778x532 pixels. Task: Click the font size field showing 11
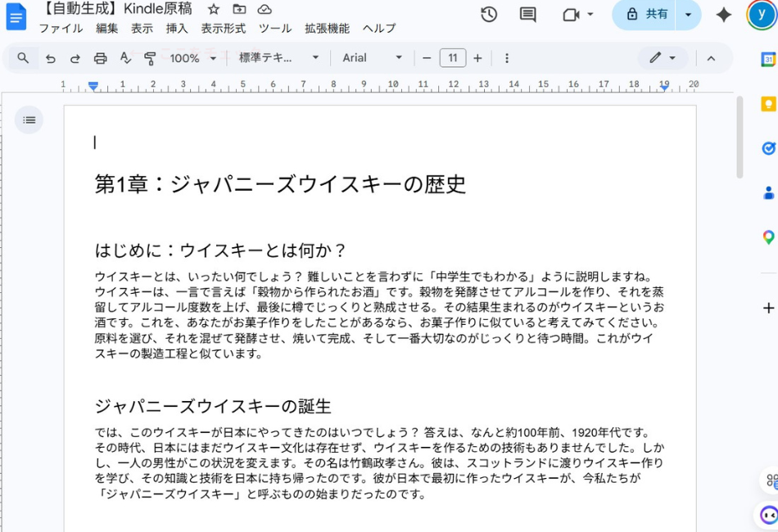[452, 58]
